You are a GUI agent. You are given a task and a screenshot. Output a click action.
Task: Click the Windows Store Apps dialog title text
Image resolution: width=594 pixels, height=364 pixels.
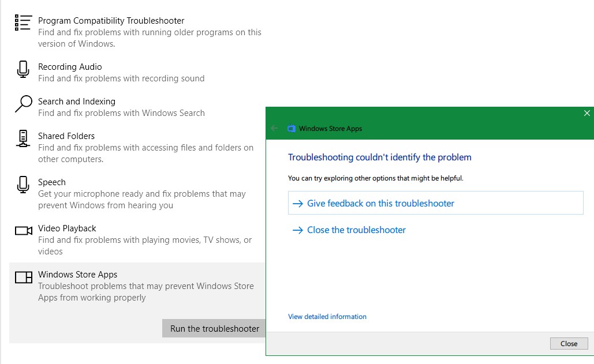(x=330, y=129)
